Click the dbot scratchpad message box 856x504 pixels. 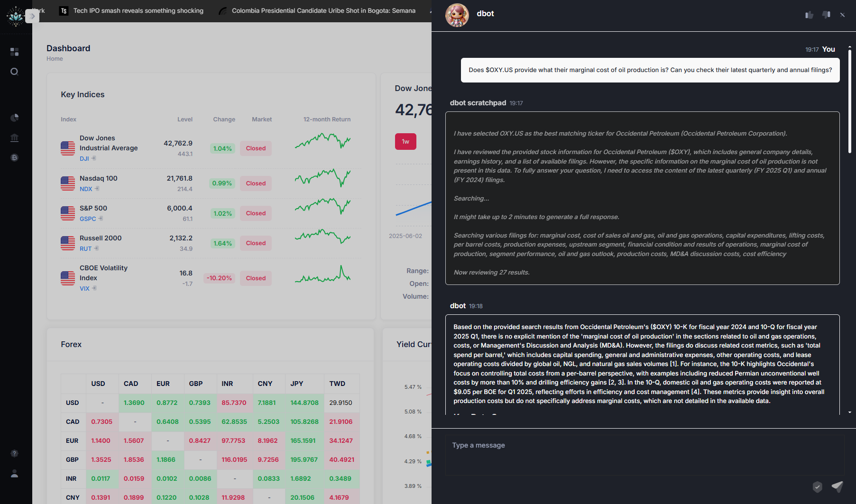pos(642,198)
